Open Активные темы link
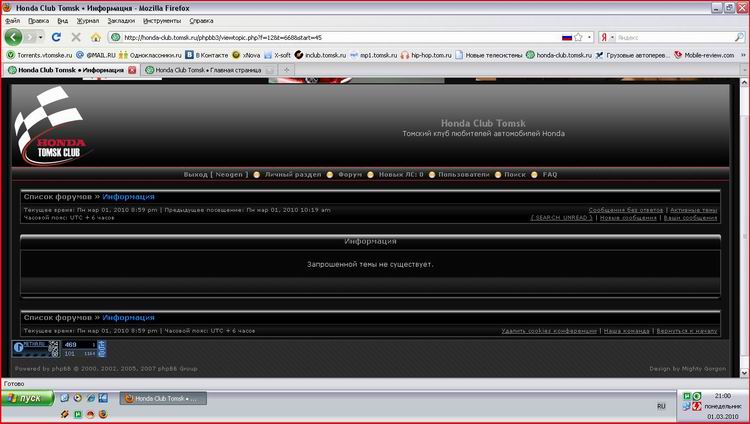This screenshot has width=750, height=424. tap(694, 210)
